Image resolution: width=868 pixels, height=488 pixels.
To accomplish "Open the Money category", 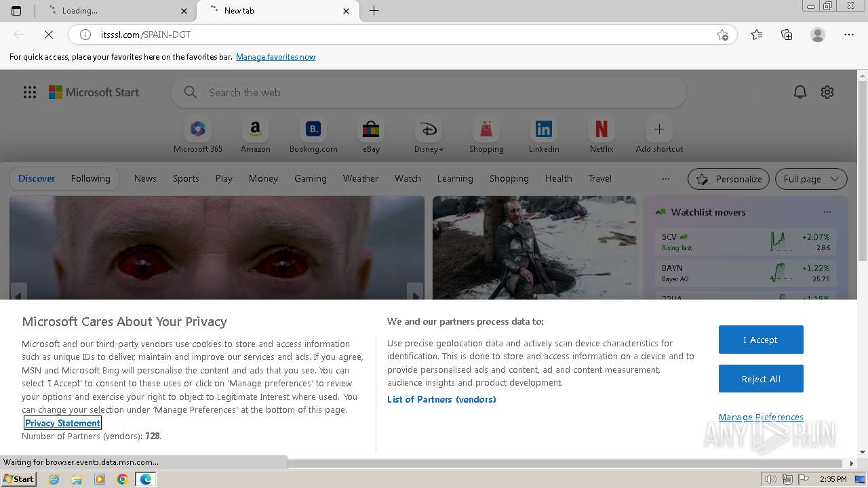I will [x=263, y=179].
